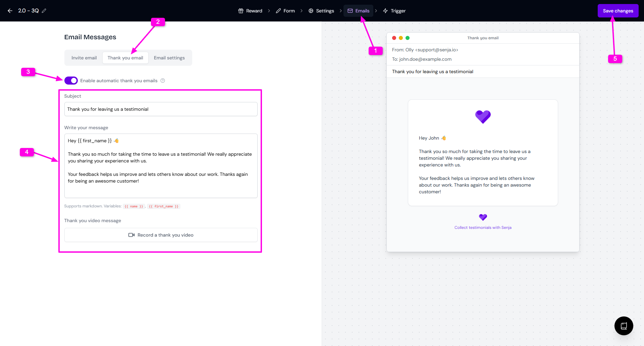Click the back arrow icon
The image size is (644, 346).
(x=10, y=11)
